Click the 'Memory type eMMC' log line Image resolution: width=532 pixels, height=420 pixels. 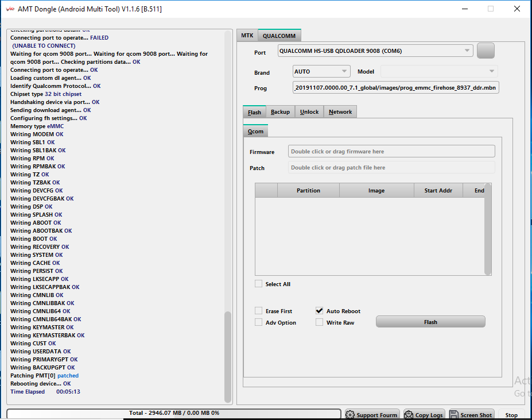(37, 126)
